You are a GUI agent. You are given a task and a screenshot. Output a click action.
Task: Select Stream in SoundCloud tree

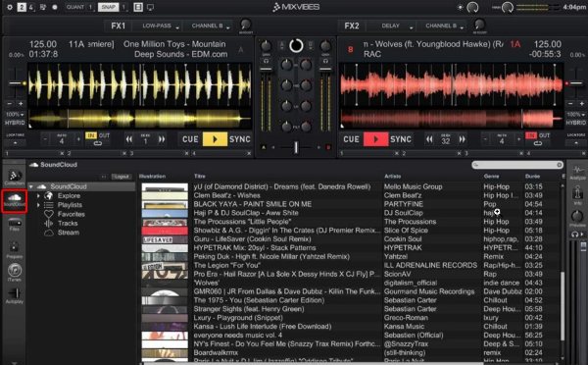pos(69,233)
